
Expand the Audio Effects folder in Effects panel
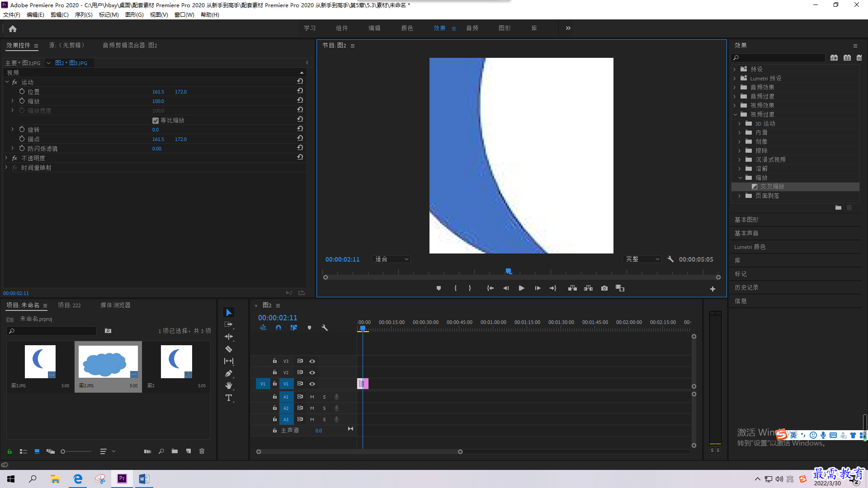pyautogui.click(x=735, y=87)
